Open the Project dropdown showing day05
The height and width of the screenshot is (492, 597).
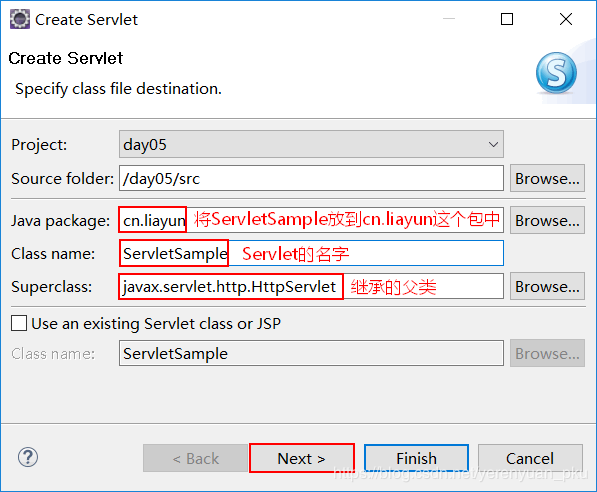click(311, 144)
